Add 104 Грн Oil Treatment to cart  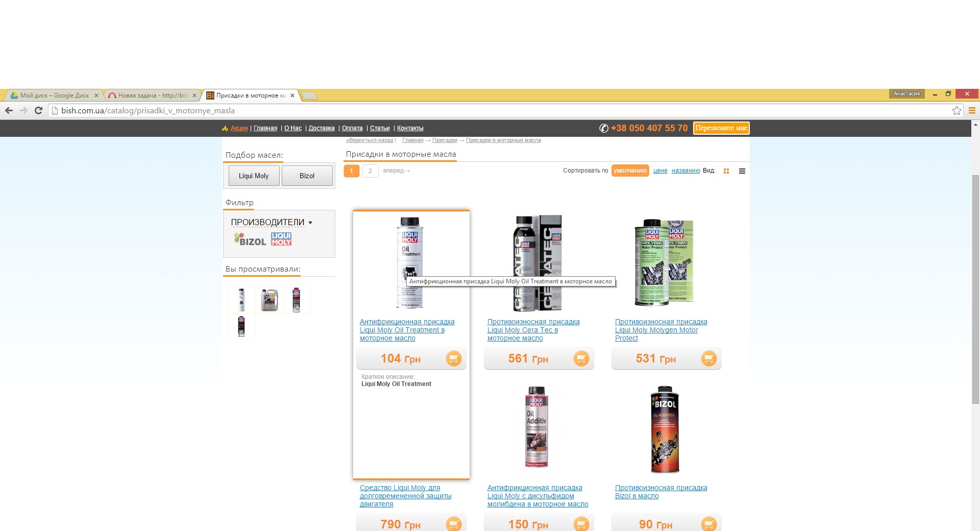(x=453, y=358)
